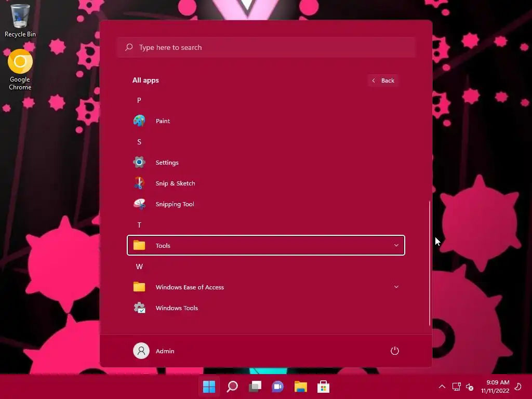Open the Settings app
The image size is (532, 399).
coord(265,163)
